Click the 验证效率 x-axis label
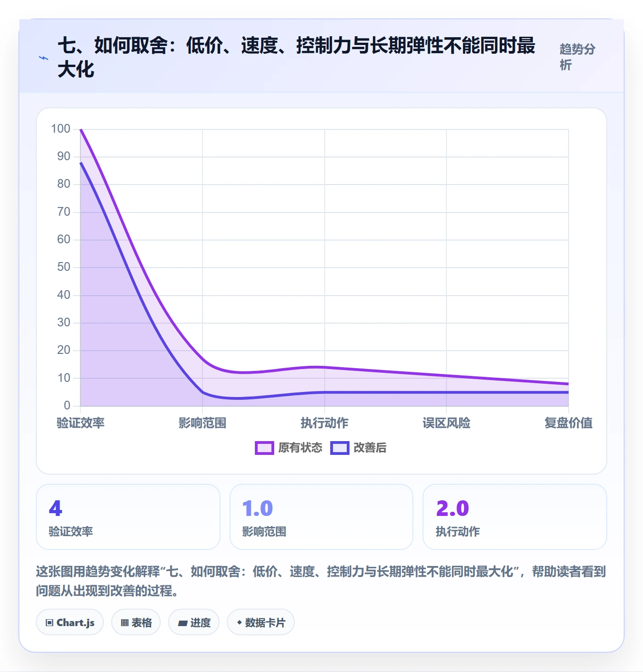Image resolution: width=643 pixels, height=672 pixels. point(81,423)
